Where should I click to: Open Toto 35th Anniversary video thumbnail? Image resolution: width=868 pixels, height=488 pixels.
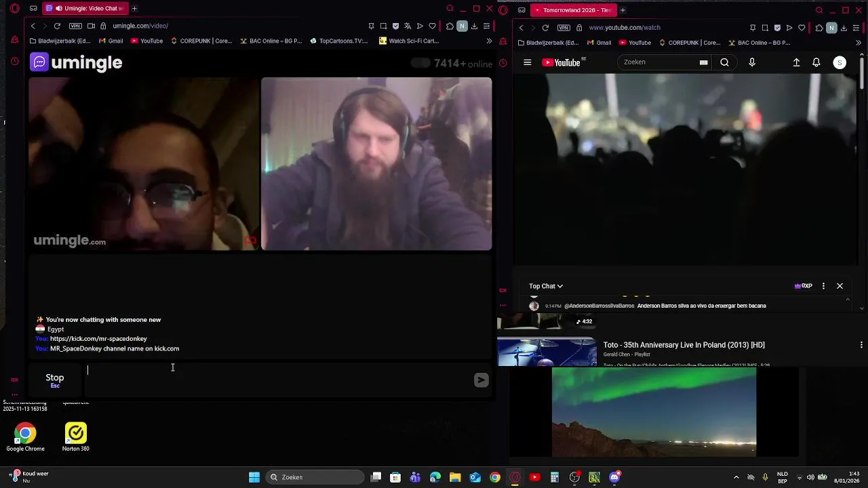[547, 352]
